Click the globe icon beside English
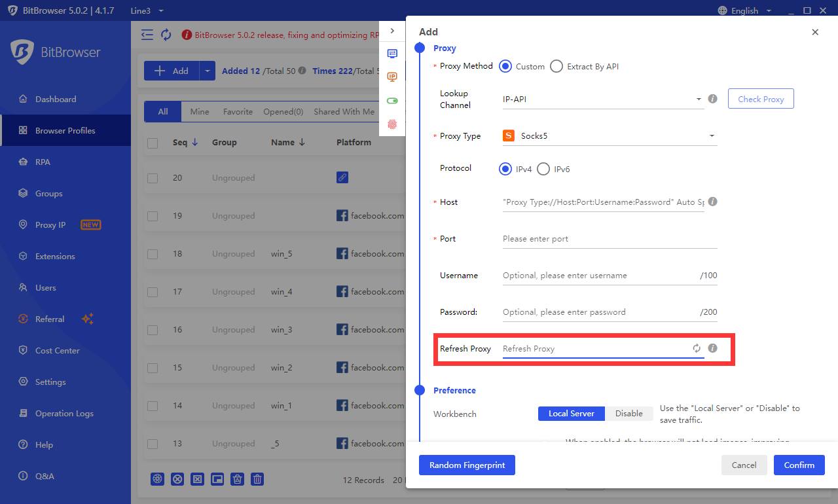Screen dimensions: 838x504 [x=723, y=10]
